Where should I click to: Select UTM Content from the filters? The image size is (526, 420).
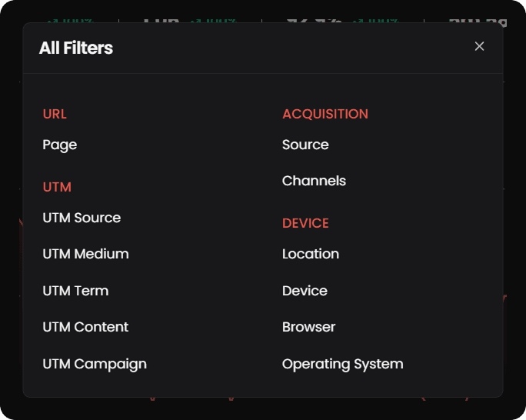(x=85, y=327)
